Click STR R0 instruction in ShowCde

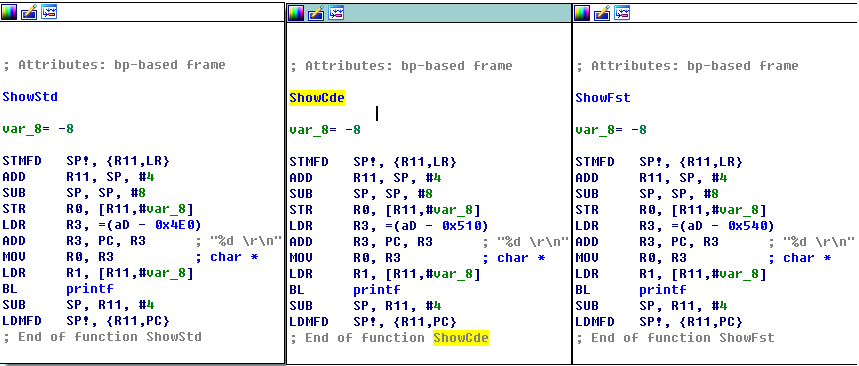385,210
